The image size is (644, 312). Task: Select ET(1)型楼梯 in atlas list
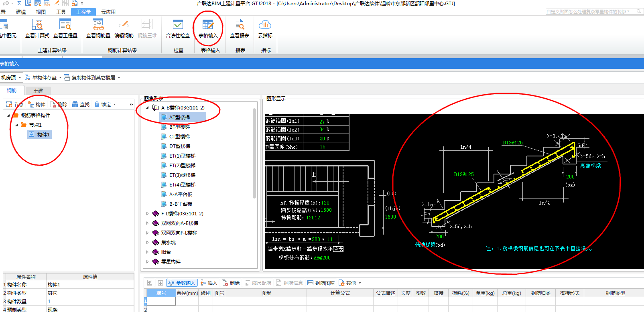click(182, 156)
